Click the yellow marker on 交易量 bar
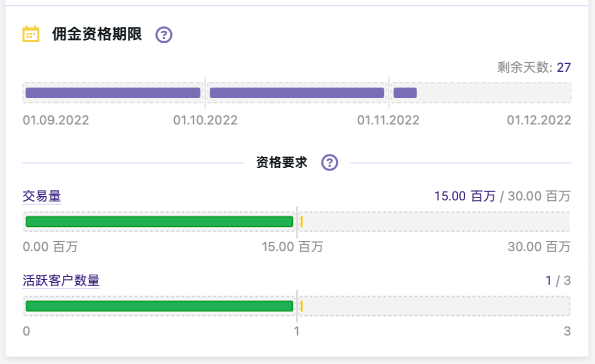This screenshot has height=364, width=595. pos(301,222)
